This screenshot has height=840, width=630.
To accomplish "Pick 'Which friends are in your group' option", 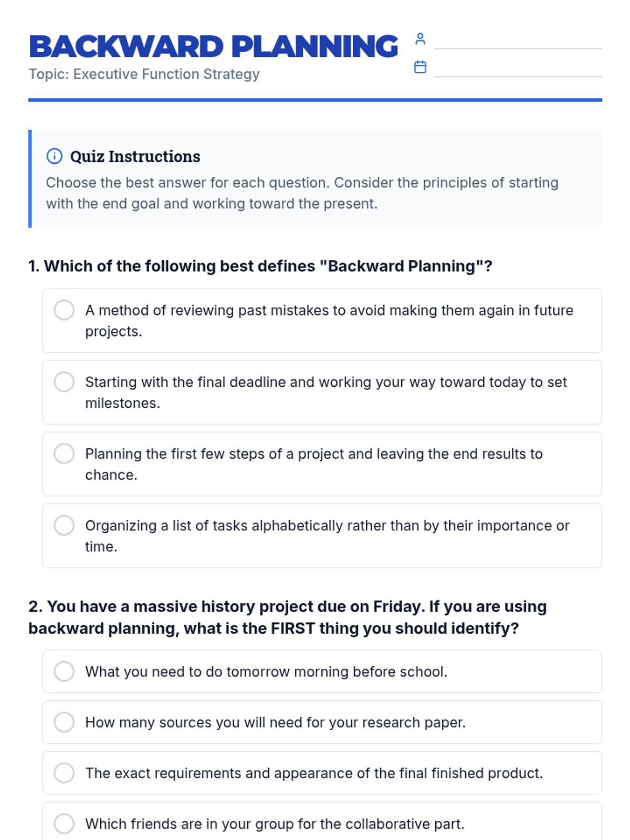I will coord(64,824).
